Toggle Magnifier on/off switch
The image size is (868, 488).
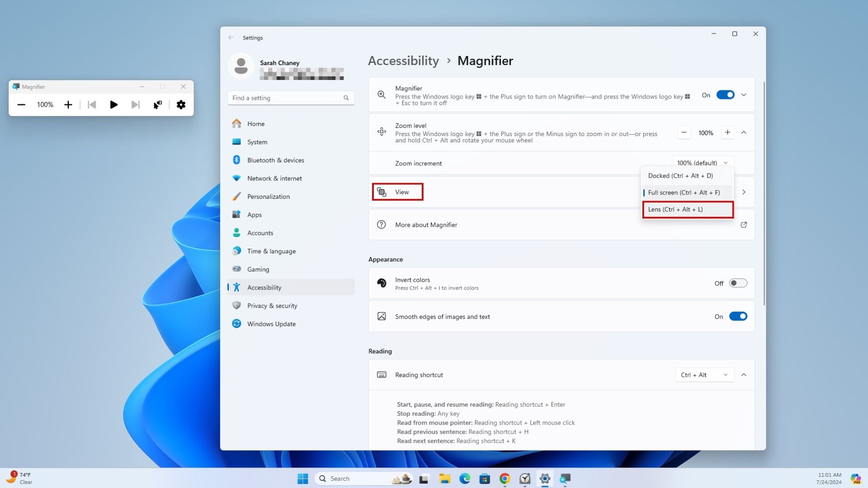click(x=725, y=95)
